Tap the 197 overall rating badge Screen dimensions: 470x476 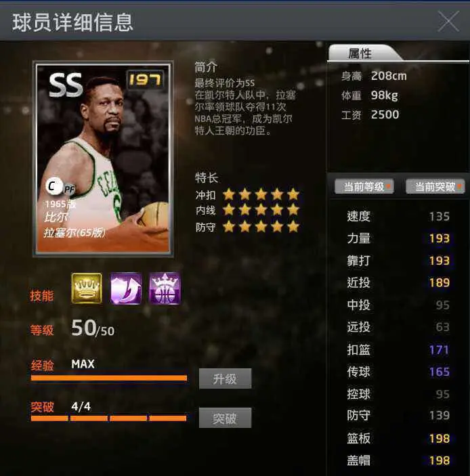point(145,80)
